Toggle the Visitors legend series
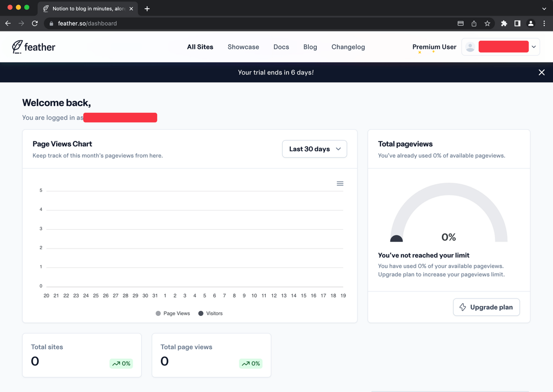Image resolution: width=553 pixels, height=392 pixels. coord(211,313)
